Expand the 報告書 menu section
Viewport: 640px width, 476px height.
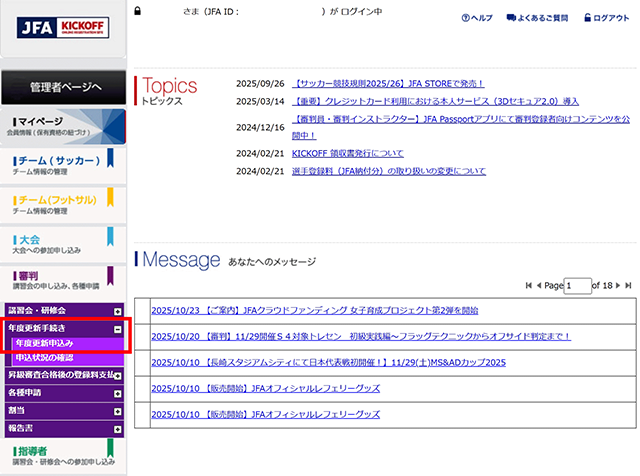tap(118, 427)
